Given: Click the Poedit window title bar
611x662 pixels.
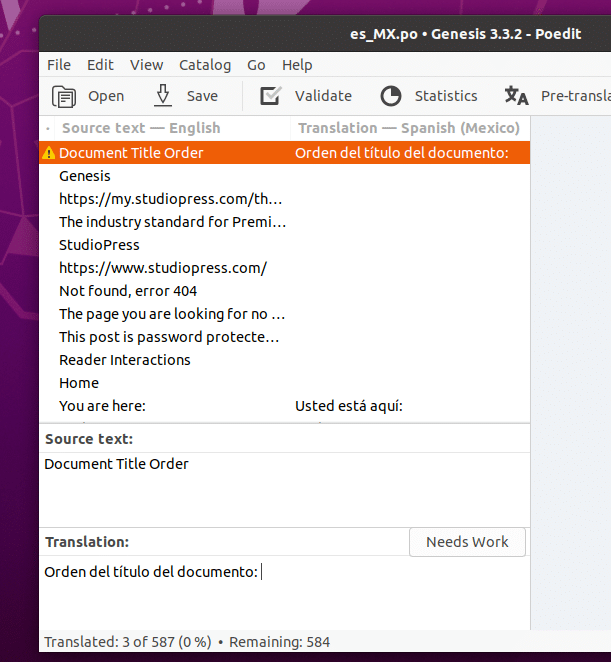Looking at the screenshot, I should (325, 34).
